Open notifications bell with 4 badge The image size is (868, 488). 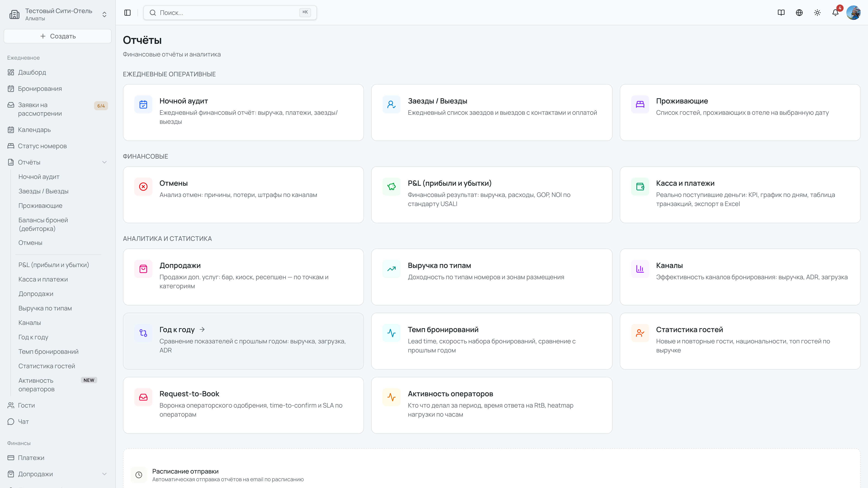835,13
